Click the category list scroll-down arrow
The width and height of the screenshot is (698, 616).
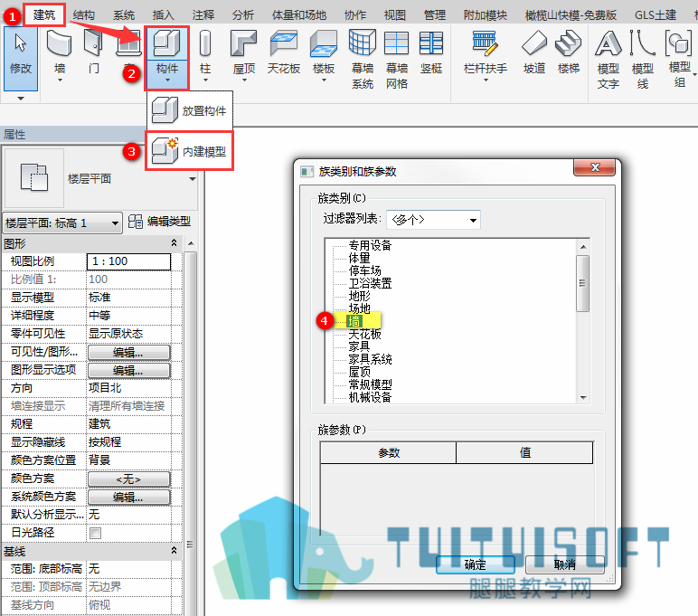[583, 397]
